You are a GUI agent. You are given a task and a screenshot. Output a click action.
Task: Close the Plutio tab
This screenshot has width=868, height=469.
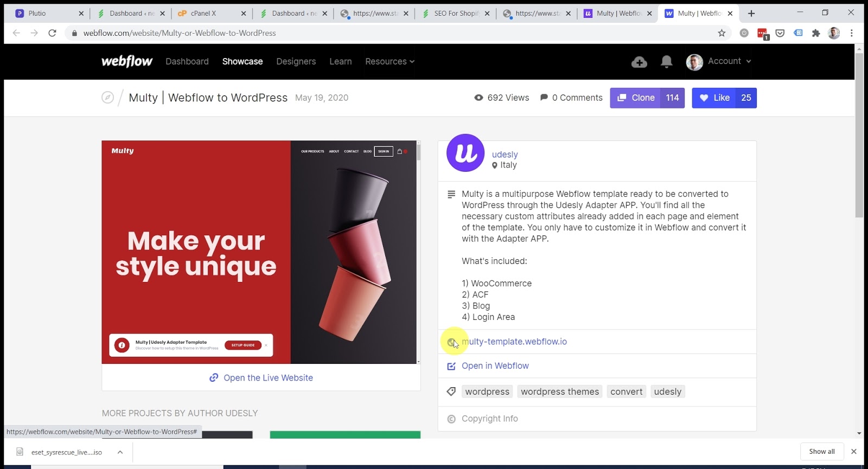pos(81,14)
